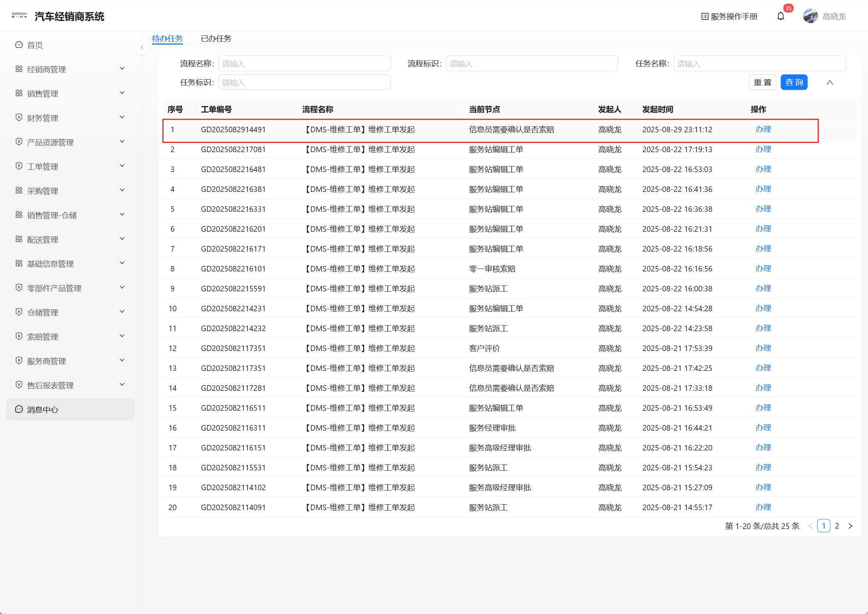This screenshot has width=868, height=614.
Task: Collapse the sidebar with the arrow handle
Action: click(x=142, y=48)
